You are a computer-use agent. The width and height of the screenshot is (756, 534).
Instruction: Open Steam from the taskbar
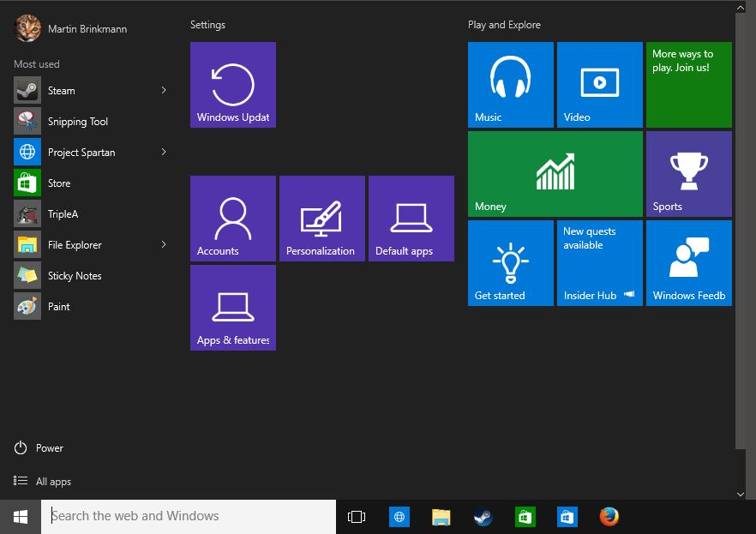(483, 517)
